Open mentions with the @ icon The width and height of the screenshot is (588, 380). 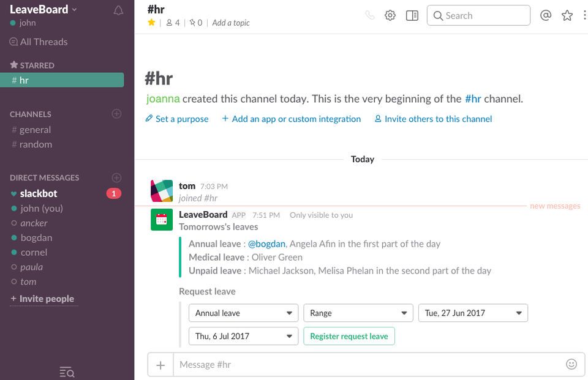pos(546,15)
